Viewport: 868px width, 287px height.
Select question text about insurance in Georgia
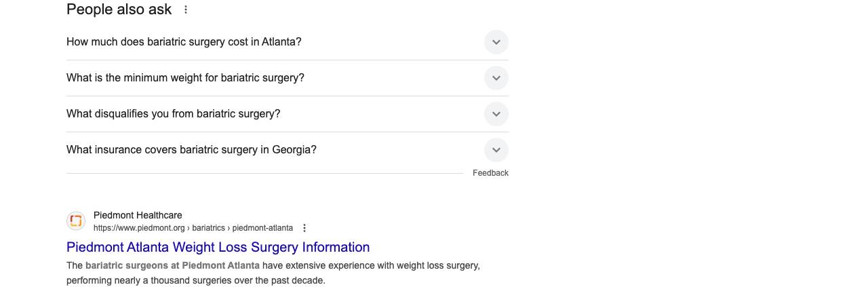191,150
